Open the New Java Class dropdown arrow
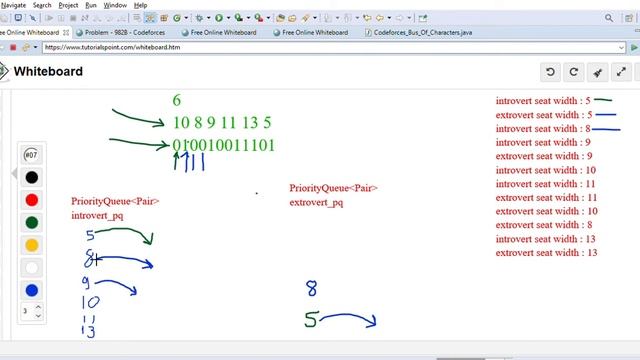This screenshot has width=640, height=360. click(186, 18)
